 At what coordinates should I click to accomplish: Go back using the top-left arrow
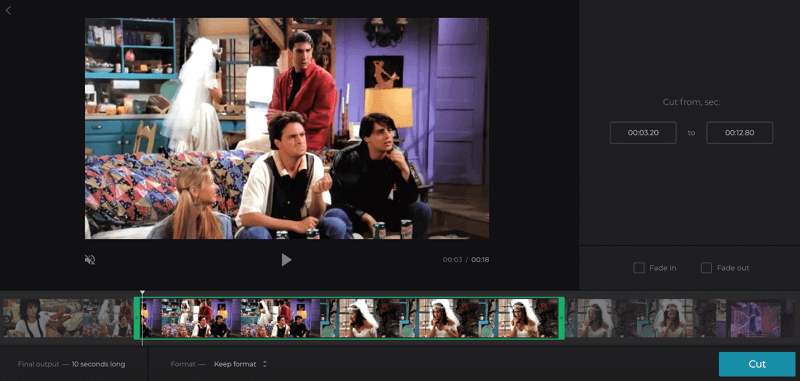8,10
